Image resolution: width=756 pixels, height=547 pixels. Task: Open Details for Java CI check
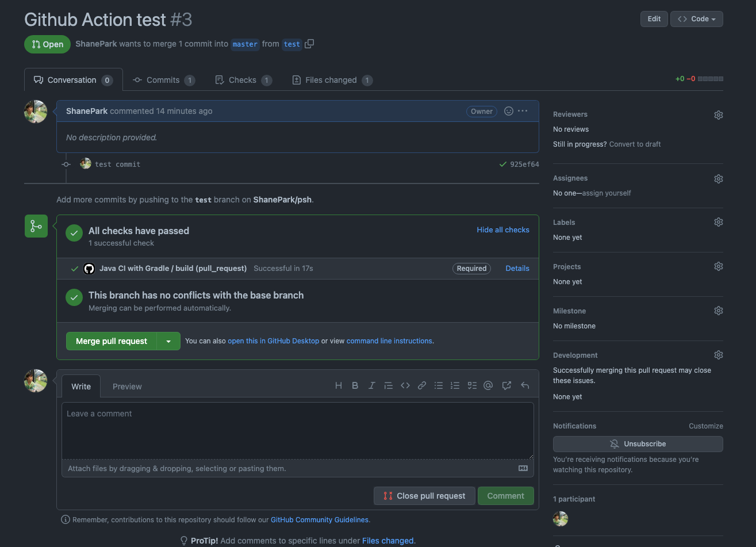517,269
